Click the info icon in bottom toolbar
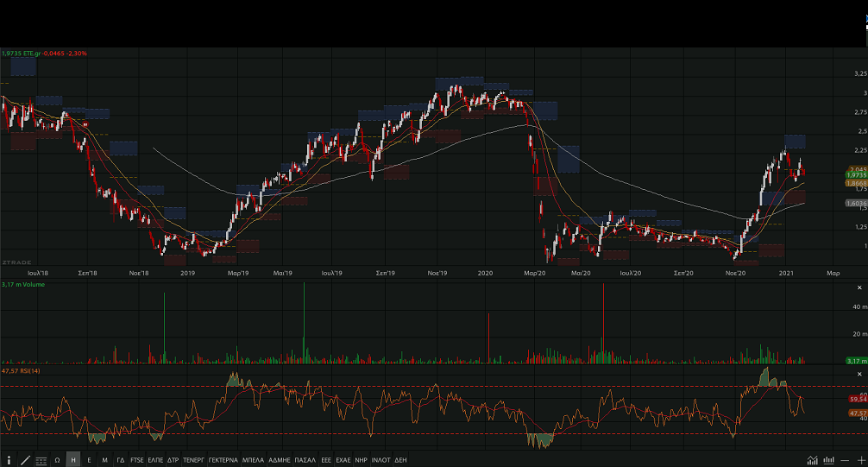This screenshot has width=868, height=467. coord(9,460)
